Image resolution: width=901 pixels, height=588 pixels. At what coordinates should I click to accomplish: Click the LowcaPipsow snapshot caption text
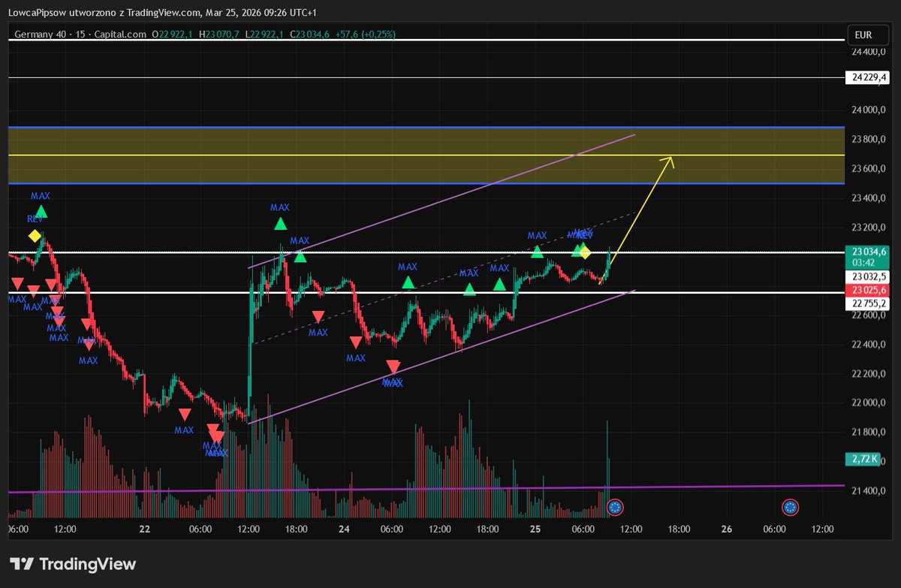[161, 13]
